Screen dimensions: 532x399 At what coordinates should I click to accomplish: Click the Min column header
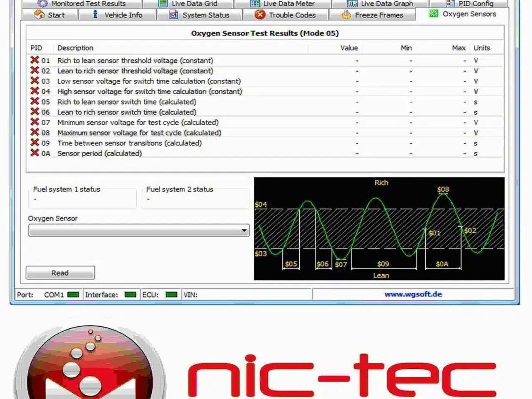406,48
